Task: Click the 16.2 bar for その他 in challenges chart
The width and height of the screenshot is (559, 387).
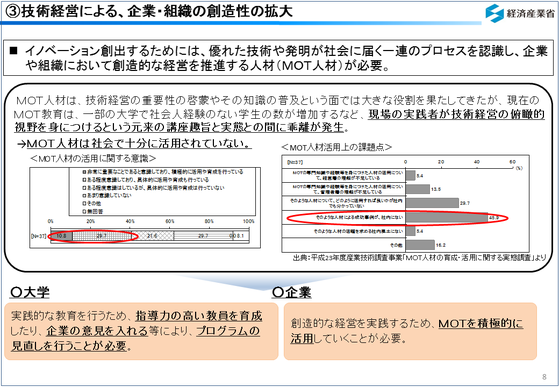Action: (x=420, y=245)
